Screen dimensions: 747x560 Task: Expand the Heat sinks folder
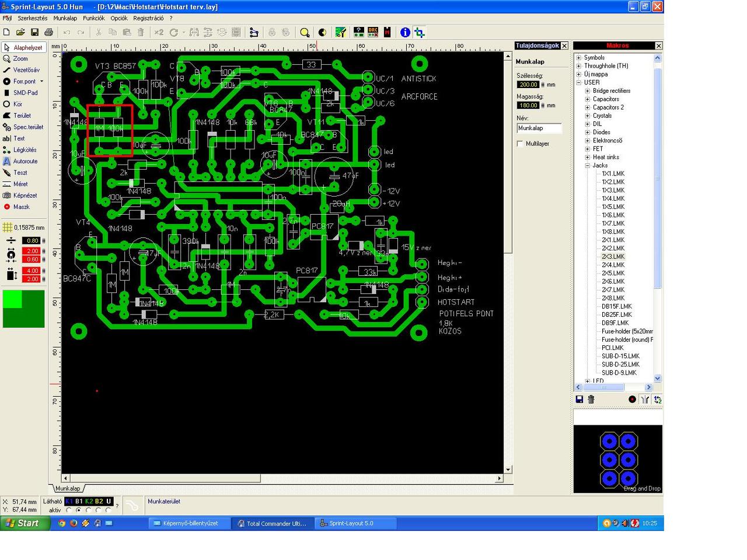click(x=588, y=157)
